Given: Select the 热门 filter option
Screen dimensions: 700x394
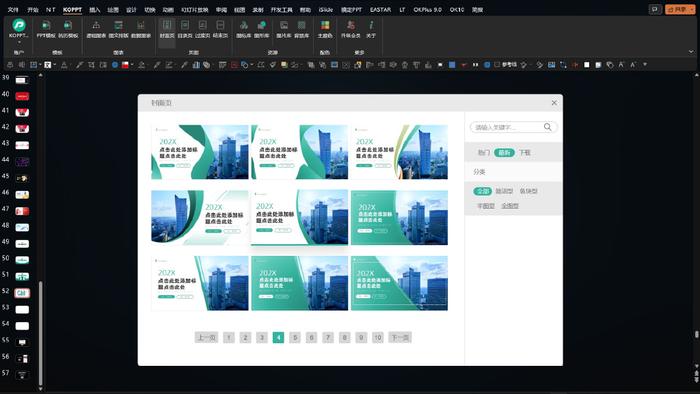Looking at the screenshot, I should click(x=484, y=153).
